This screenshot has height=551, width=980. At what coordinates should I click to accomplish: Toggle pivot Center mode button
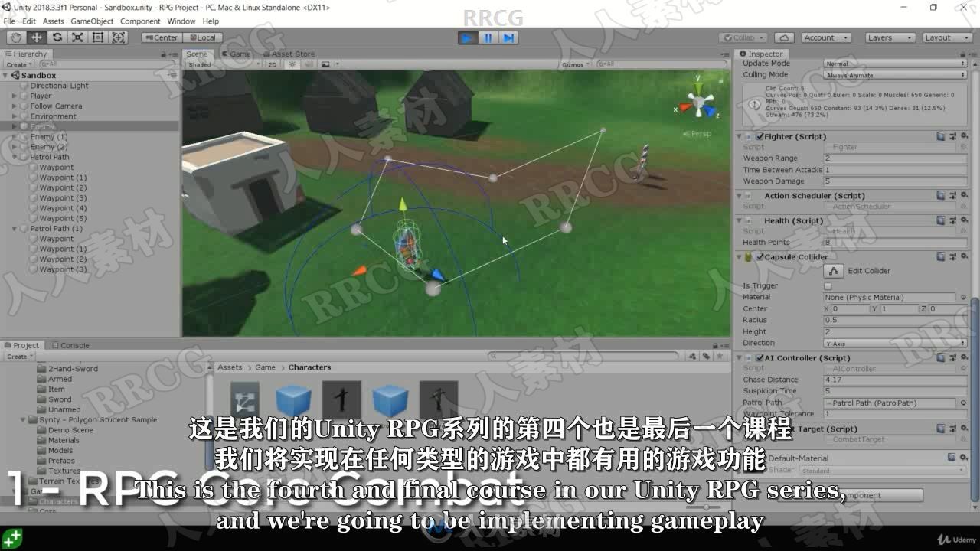(161, 37)
